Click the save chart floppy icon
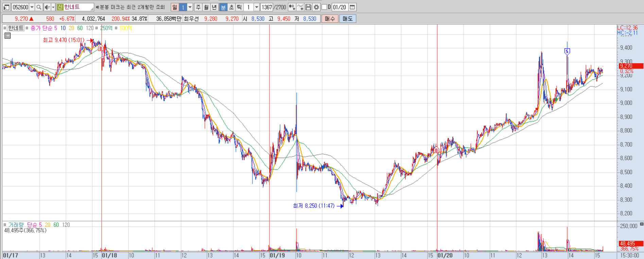This screenshot has width=644, height=259. (x=308, y=7)
